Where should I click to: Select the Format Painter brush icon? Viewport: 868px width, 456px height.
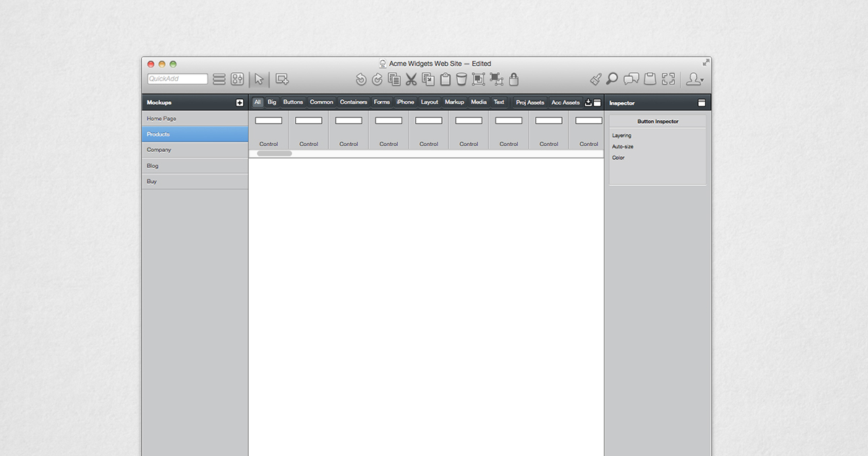[x=596, y=80]
